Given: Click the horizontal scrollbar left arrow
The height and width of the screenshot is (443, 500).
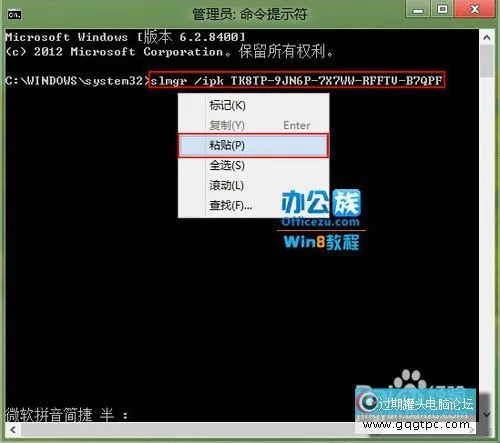Looking at the screenshot, I should 13,430.
